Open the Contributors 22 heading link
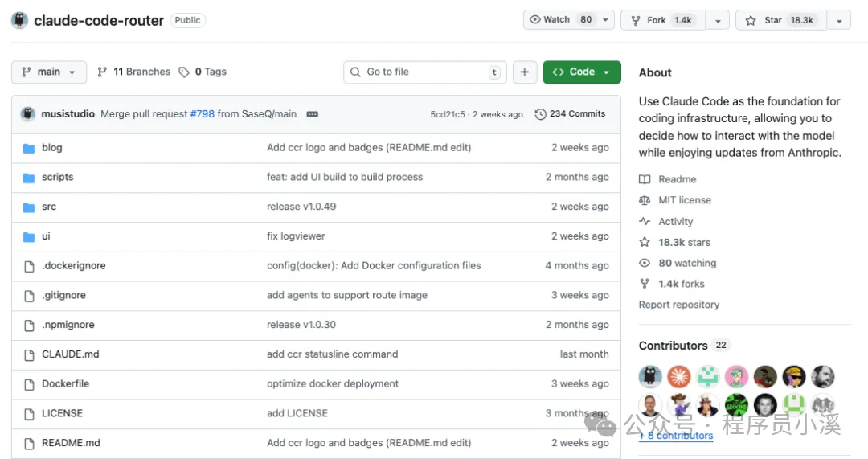 [684, 346]
